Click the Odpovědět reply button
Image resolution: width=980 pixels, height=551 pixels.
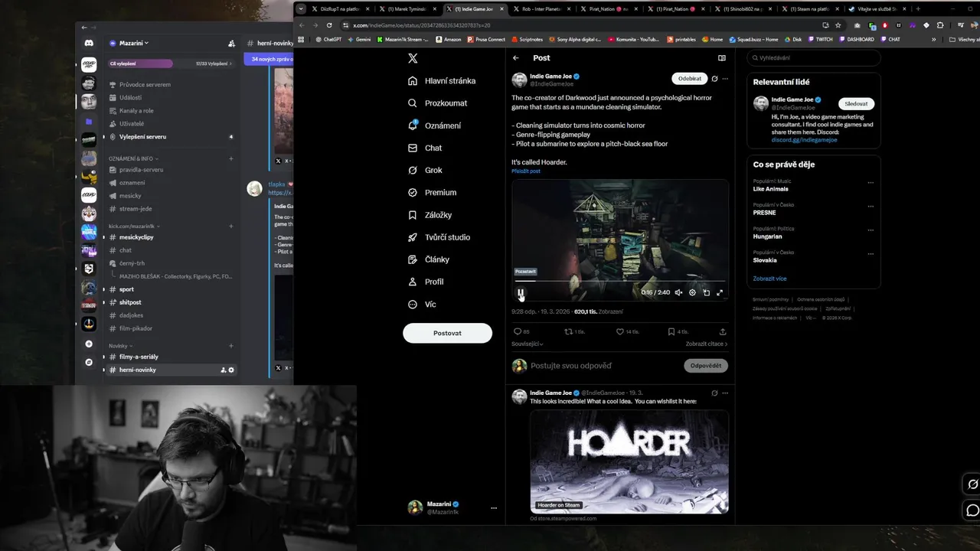click(x=705, y=366)
